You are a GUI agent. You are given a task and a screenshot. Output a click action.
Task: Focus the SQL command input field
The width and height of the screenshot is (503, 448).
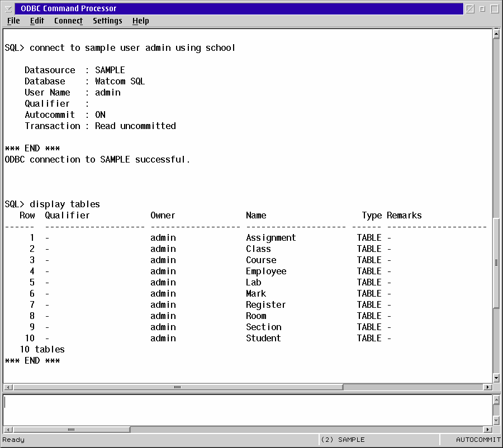[248, 410]
